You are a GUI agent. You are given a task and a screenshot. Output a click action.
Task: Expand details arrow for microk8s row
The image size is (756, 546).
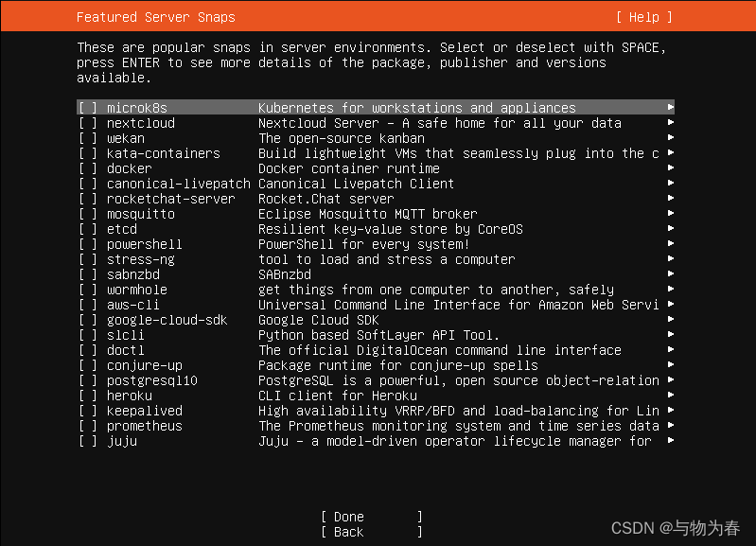[x=670, y=107]
